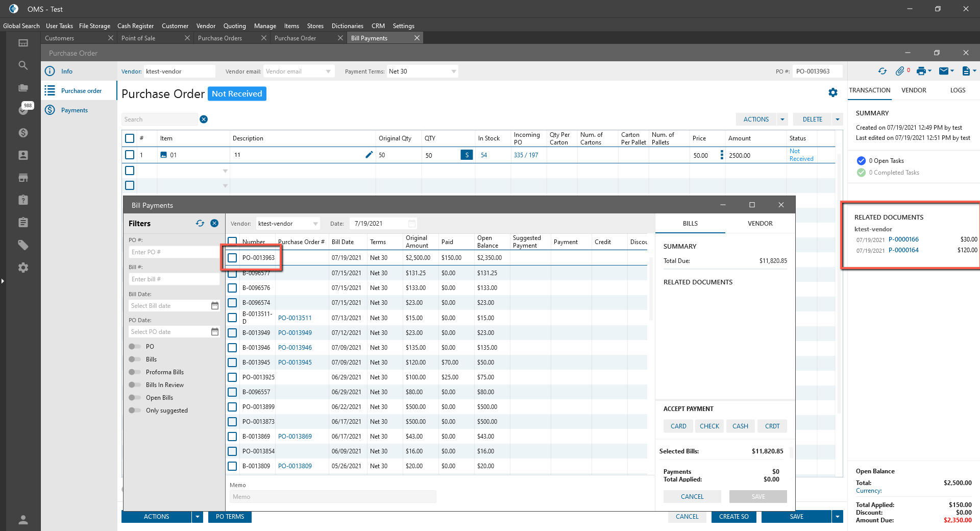This screenshot has width=980, height=531.
Task: Open related document P-0000166 link
Action: (x=903, y=239)
